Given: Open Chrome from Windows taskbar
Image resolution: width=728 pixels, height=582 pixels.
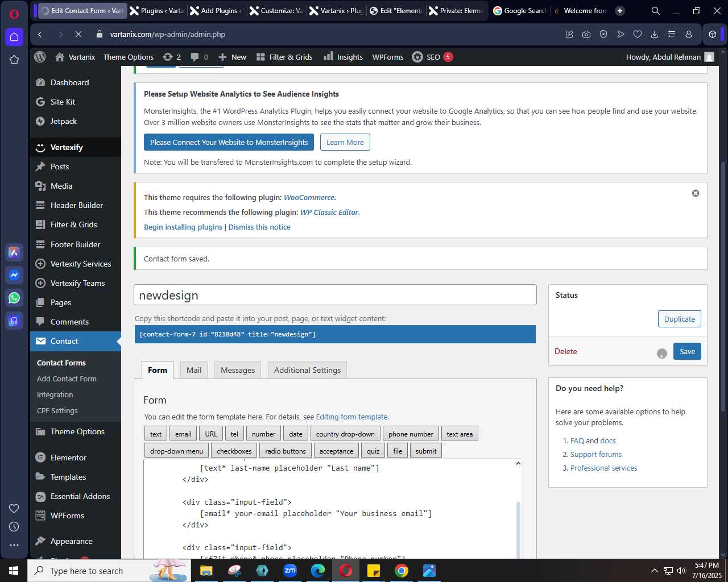Looking at the screenshot, I should click(x=402, y=571).
